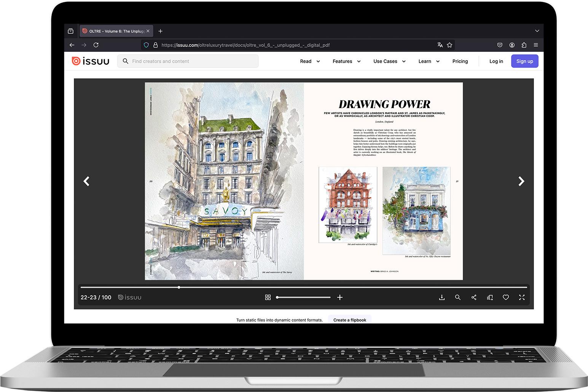Click the browser forward arrow
588x392 pixels.
[84, 45]
